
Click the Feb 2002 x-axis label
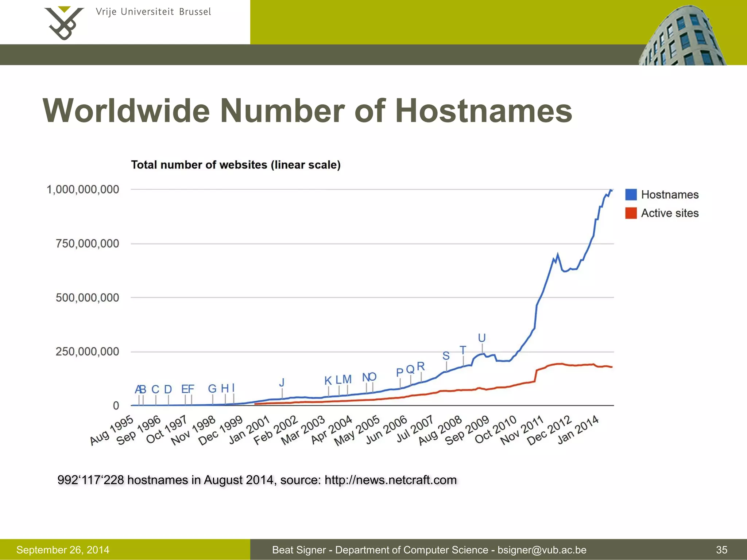pos(276,431)
